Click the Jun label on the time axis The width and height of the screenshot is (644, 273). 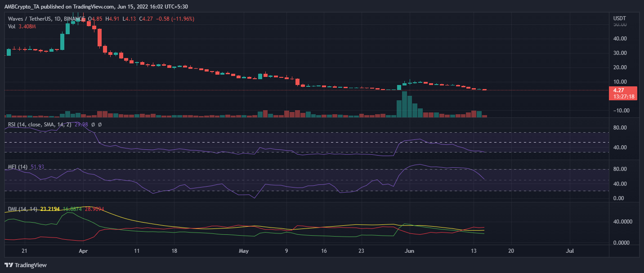(x=409, y=251)
